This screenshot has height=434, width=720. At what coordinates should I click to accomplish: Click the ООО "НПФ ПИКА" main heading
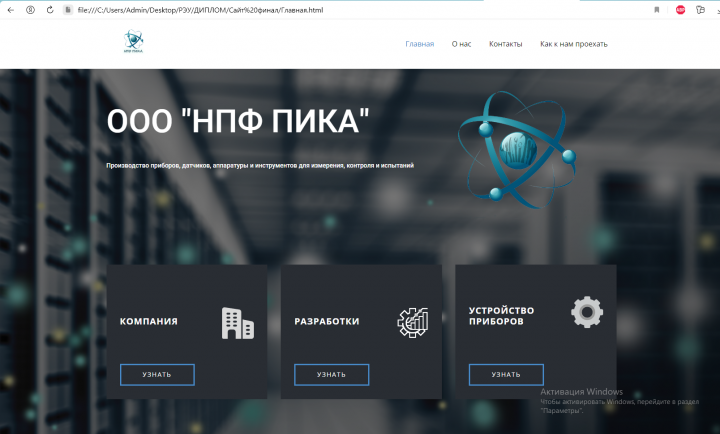pyautogui.click(x=238, y=121)
